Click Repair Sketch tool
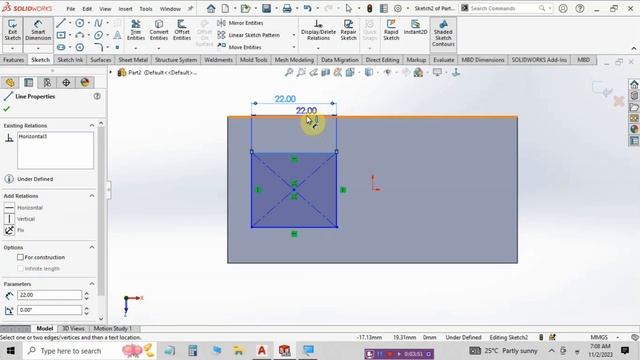The height and width of the screenshot is (360, 640). click(x=348, y=30)
